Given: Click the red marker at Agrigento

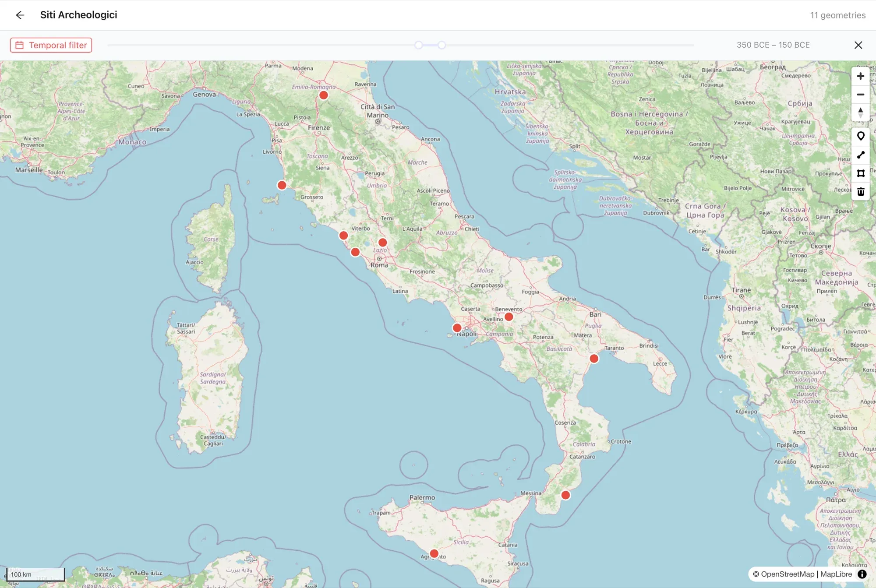Looking at the screenshot, I should pyautogui.click(x=434, y=553).
